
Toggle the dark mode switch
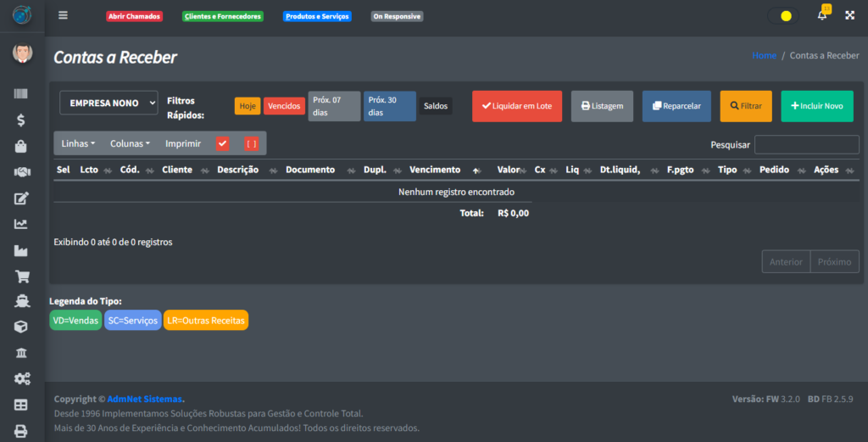click(x=782, y=16)
